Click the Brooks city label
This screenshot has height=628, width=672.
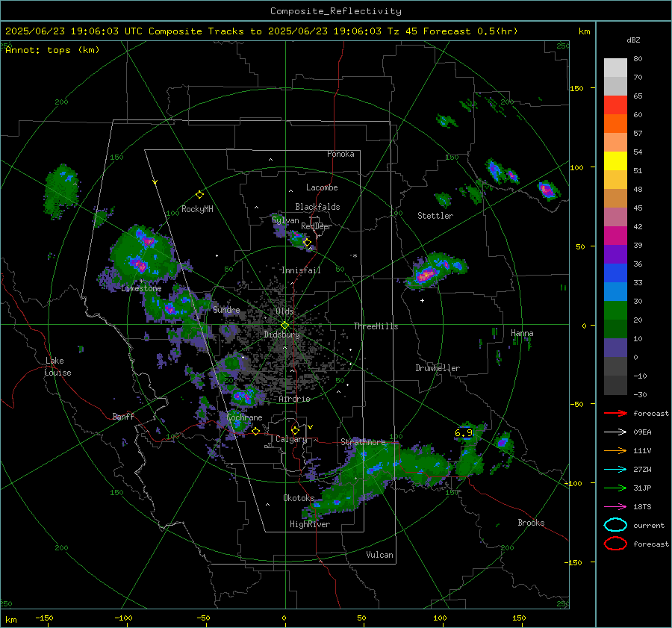(531, 523)
